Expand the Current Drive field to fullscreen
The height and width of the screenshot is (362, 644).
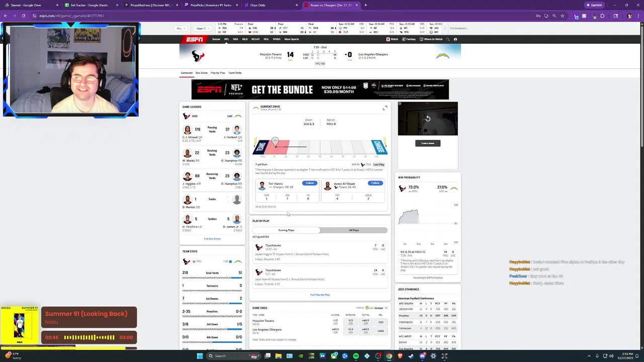click(x=385, y=108)
